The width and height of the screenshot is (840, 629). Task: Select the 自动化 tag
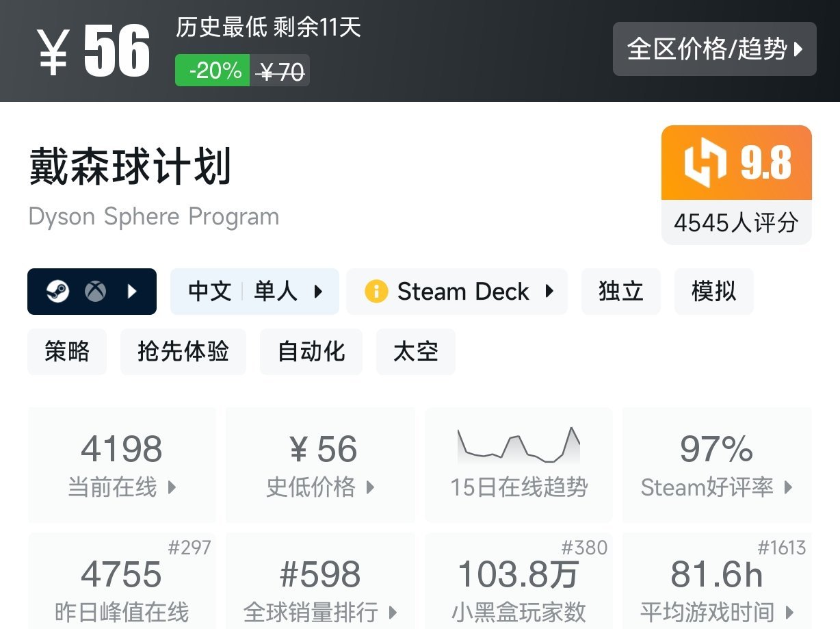[311, 352]
